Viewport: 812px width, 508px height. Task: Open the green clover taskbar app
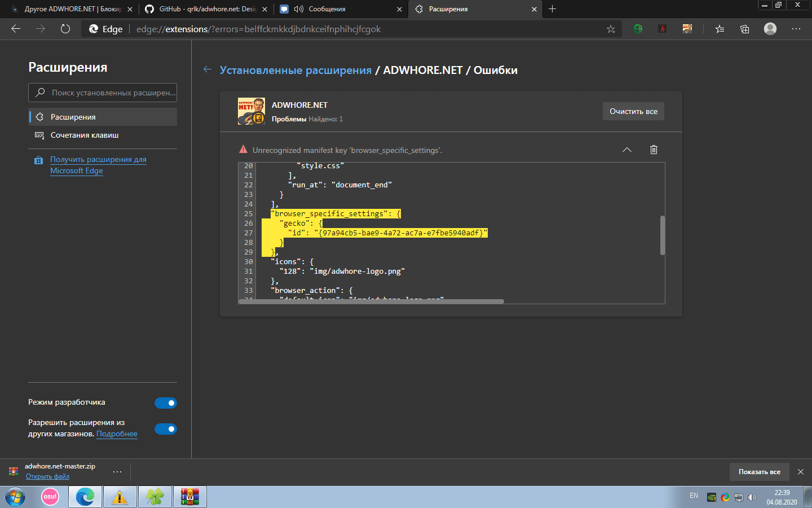click(x=155, y=497)
